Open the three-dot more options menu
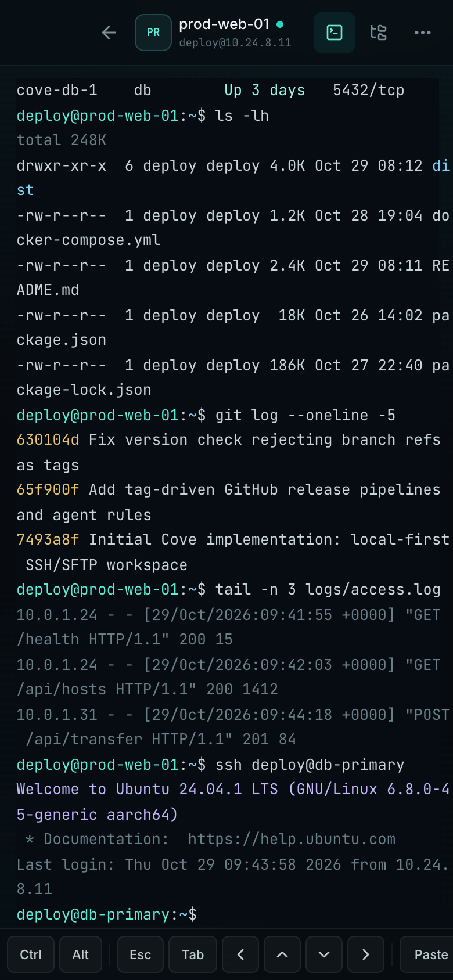The height and width of the screenshot is (980, 453). [x=423, y=33]
